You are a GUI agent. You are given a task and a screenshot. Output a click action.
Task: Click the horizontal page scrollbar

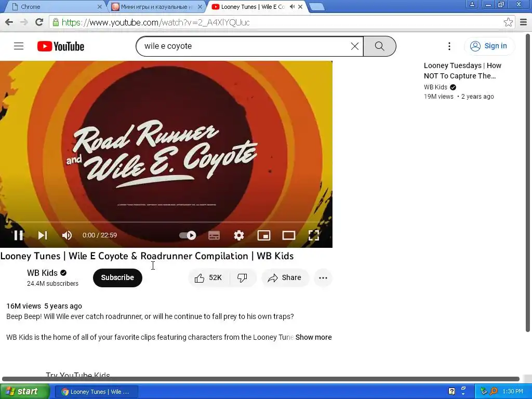click(261, 379)
